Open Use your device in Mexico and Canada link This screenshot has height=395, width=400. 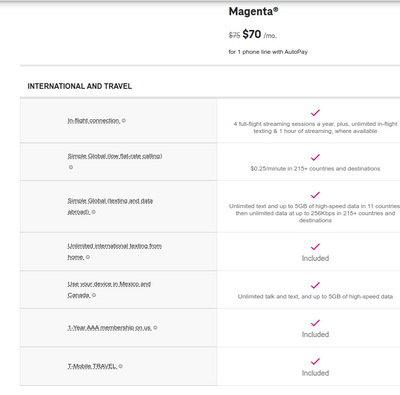(109, 290)
